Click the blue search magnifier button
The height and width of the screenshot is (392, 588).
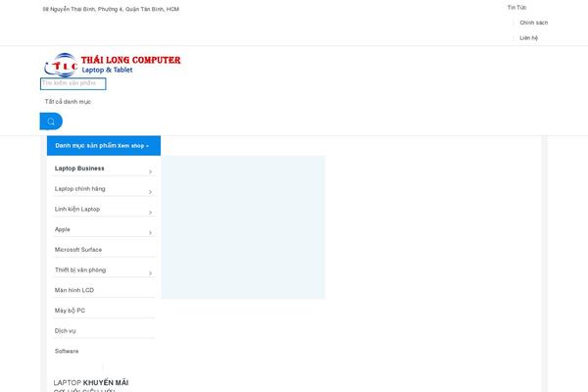(51, 122)
